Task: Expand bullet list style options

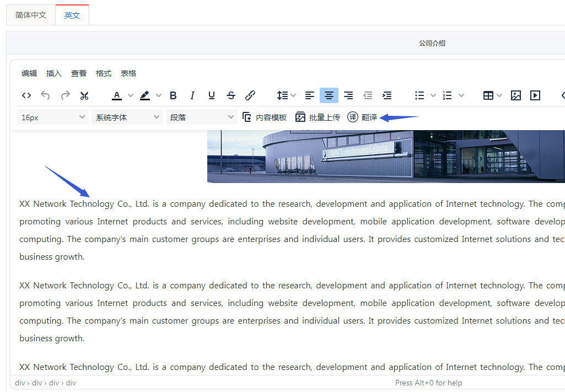Action: pyautogui.click(x=433, y=95)
